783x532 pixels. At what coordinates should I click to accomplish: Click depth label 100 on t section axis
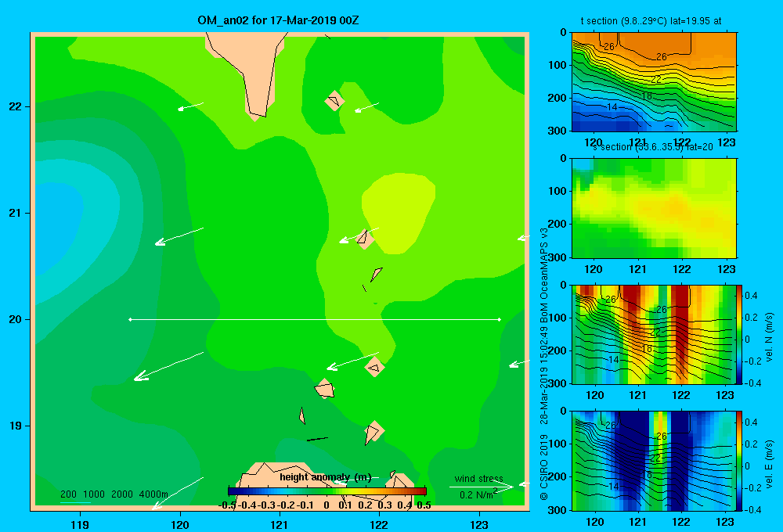point(557,65)
